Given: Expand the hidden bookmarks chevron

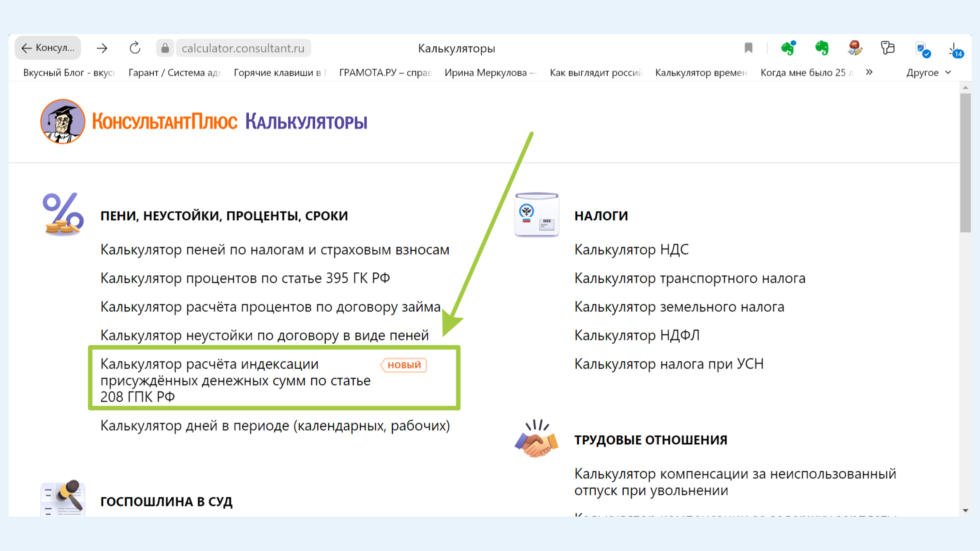Looking at the screenshot, I should pyautogui.click(x=869, y=72).
